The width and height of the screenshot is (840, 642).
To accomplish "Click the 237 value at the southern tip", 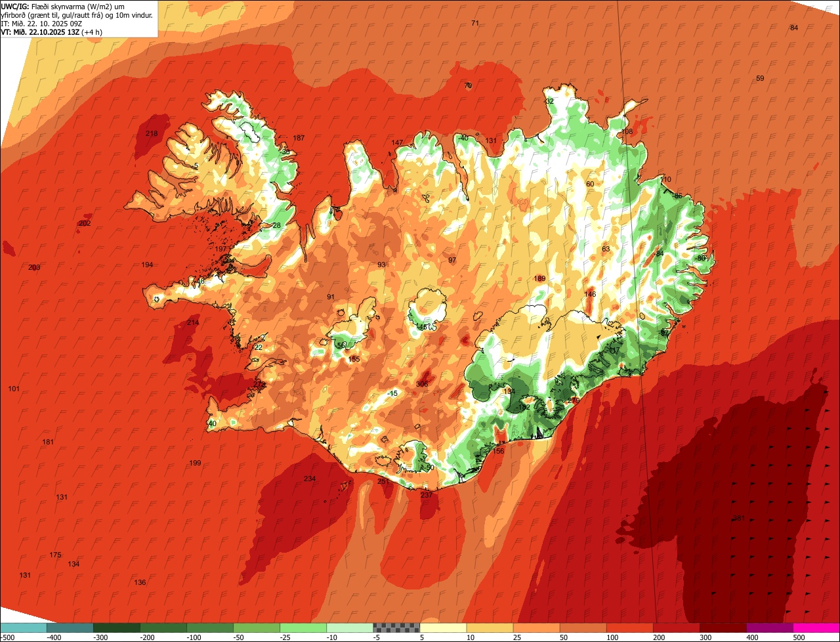I will (x=427, y=495).
